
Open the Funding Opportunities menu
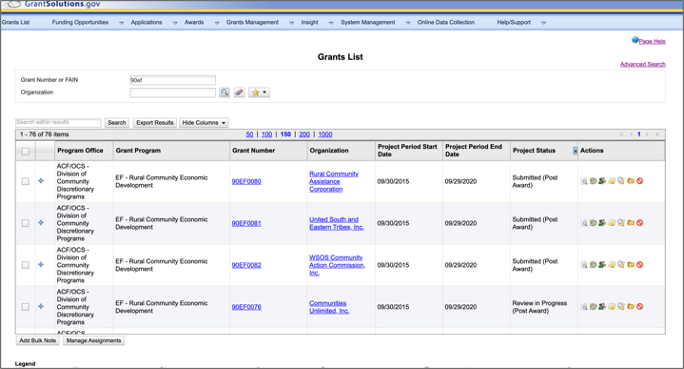80,22
